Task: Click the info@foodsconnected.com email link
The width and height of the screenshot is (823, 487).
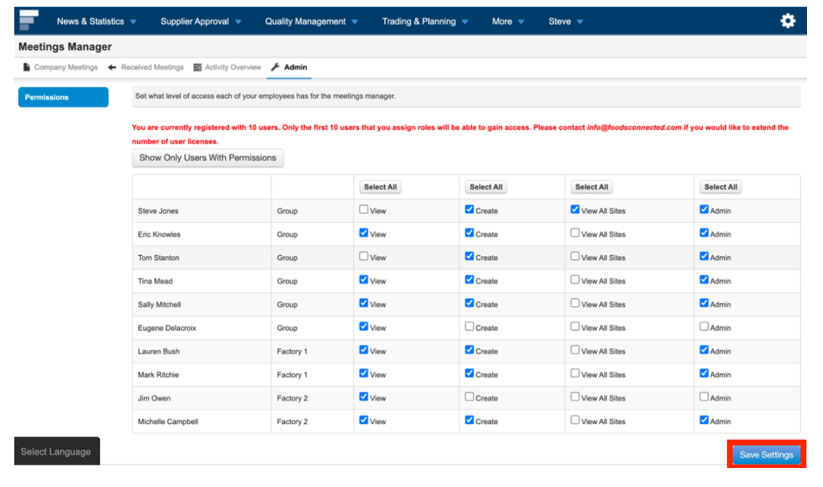Action: pyautogui.click(x=634, y=128)
